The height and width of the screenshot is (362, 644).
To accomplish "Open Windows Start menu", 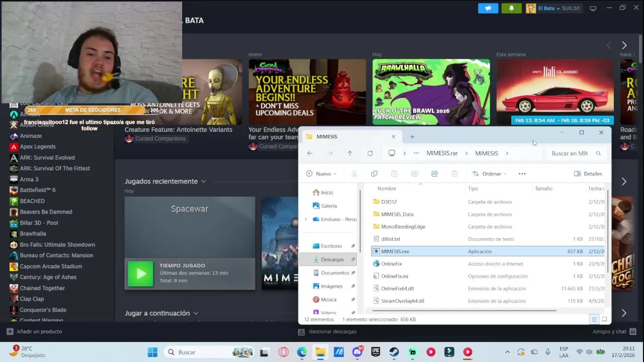I will pos(152,352).
